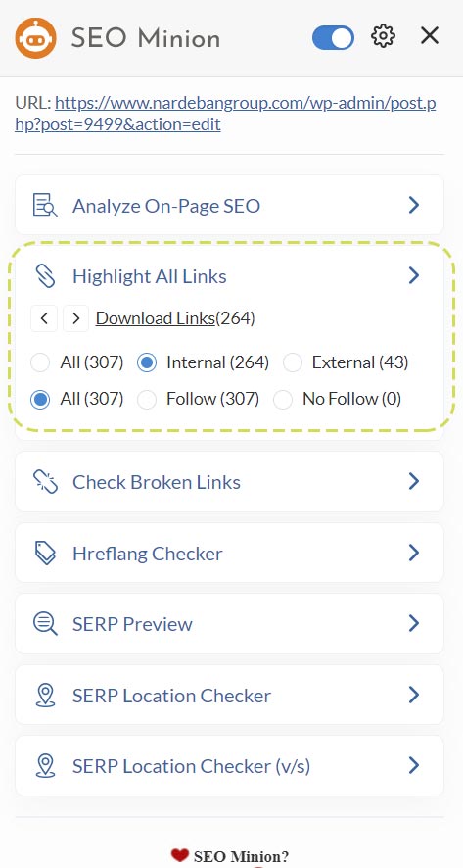Go to next highlighted link arrow
The height and width of the screenshot is (868, 463).
click(x=76, y=318)
